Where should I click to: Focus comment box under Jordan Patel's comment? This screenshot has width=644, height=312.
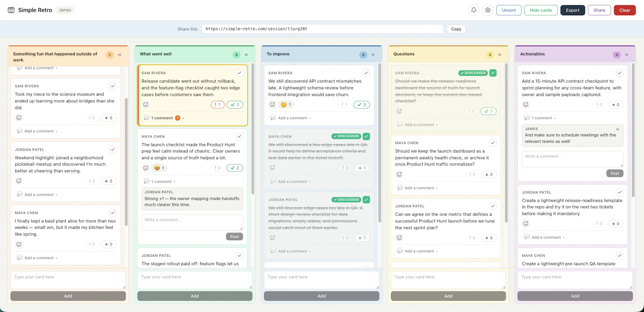tap(192, 223)
